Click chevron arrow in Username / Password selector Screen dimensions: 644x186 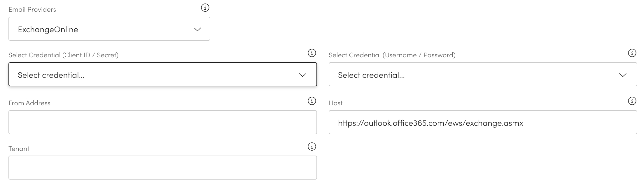(623, 75)
